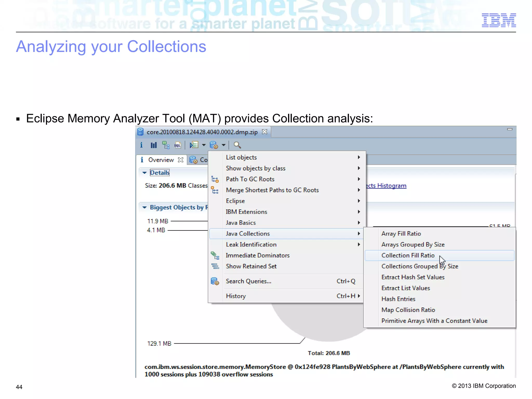This screenshot has width=532, height=399.
Task: Switch to the Overview tab
Action: 161,160
